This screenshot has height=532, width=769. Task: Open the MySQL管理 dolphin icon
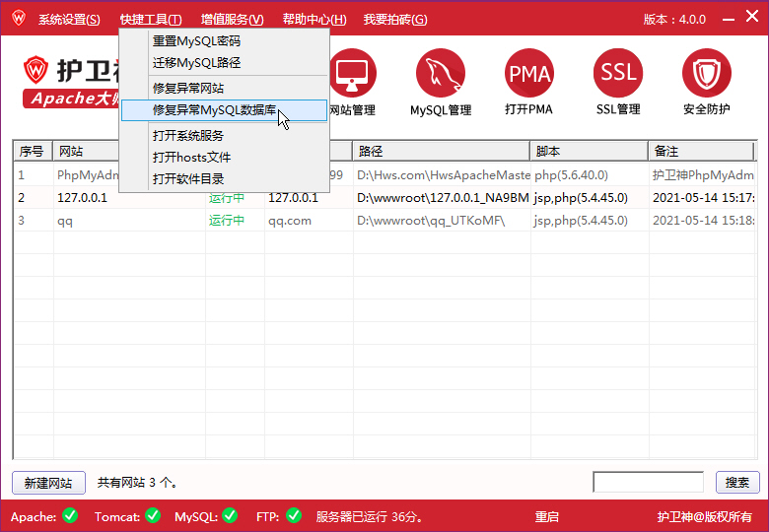[x=441, y=74]
